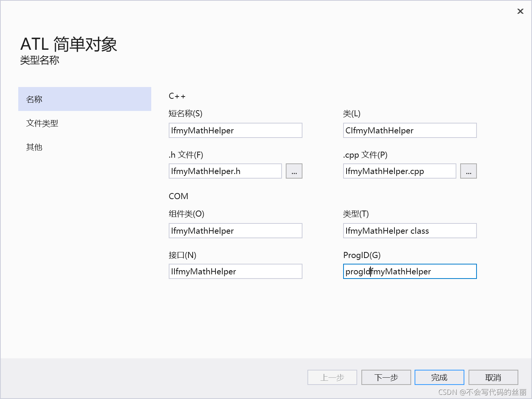
Task: Focus the ProgID(G) input field
Action: 410,271
